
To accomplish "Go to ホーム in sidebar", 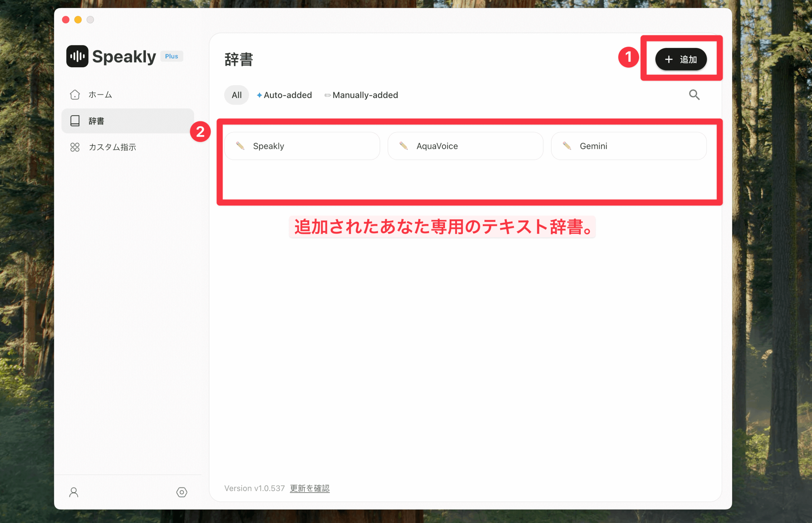I will pos(100,95).
